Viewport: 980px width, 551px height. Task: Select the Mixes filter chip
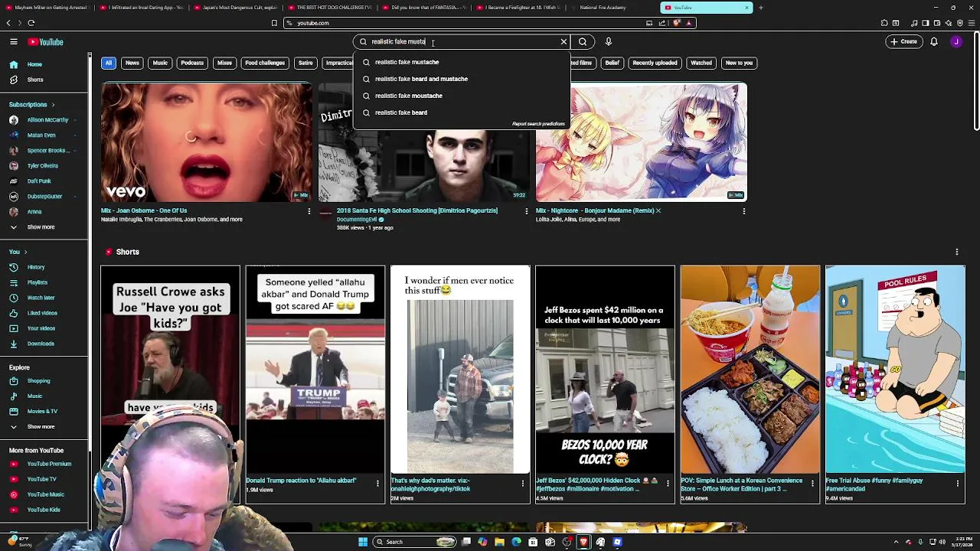point(224,63)
